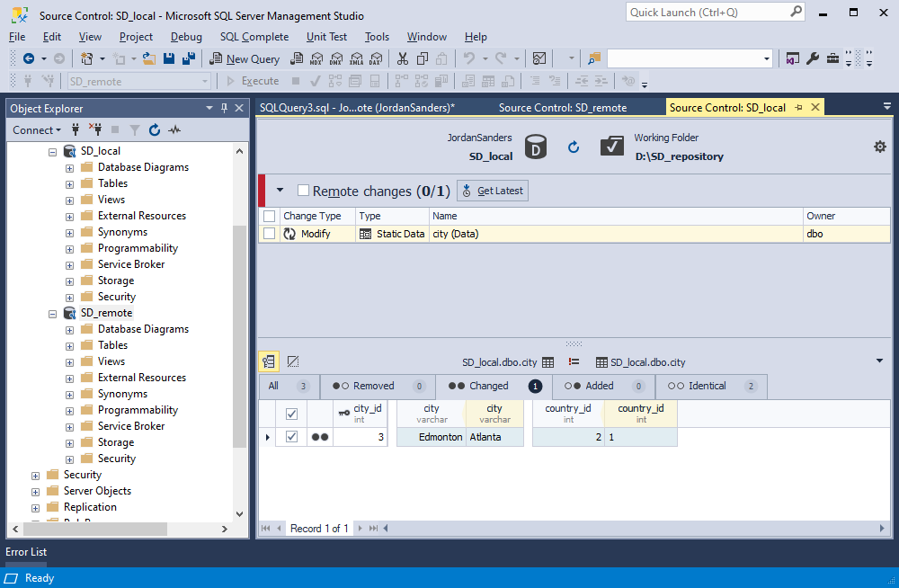Toggle the data comparison view icon
Image resolution: width=899 pixels, height=588 pixels.
pyautogui.click(x=268, y=361)
